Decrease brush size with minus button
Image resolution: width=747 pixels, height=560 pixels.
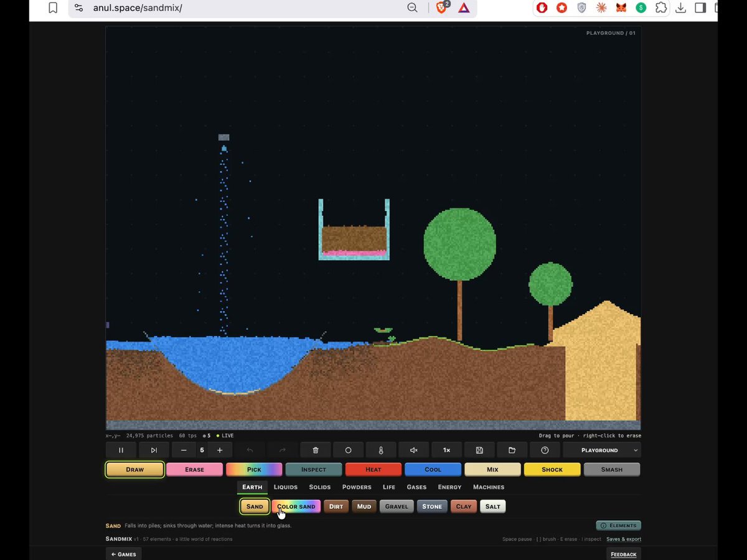point(184,450)
